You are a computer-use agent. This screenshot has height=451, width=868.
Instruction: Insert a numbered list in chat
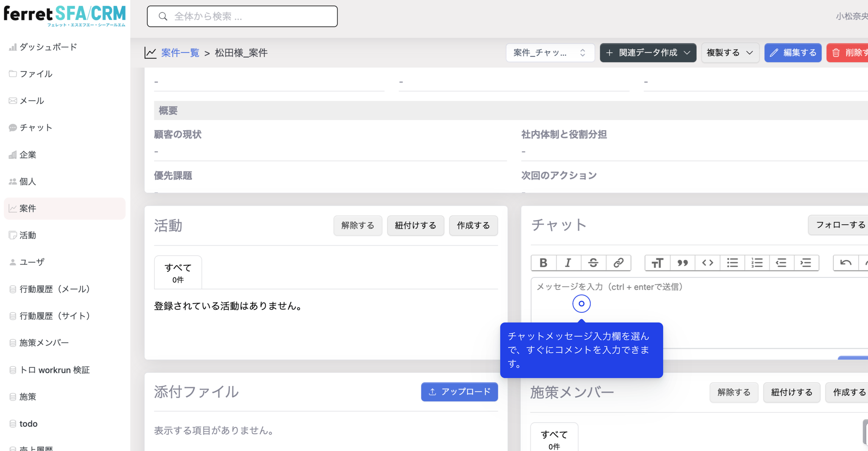tap(757, 263)
